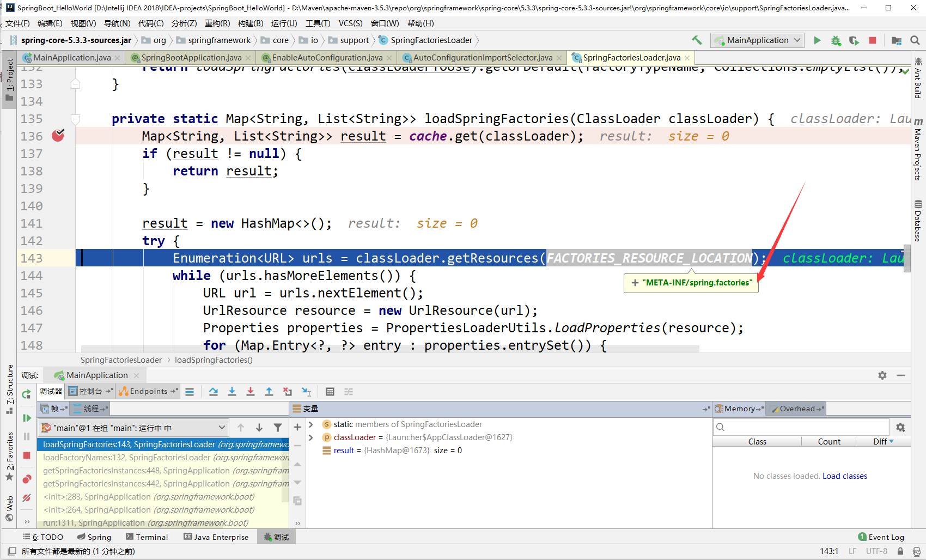Switch to the EnableAutoConfiguration.java editor tab

click(x=327, y=58)
